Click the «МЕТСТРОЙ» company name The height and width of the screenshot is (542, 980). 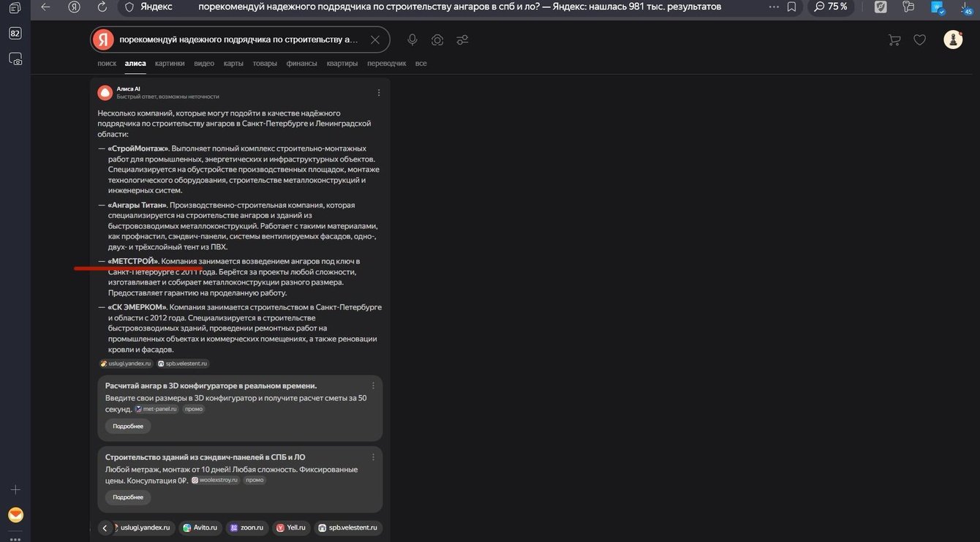pyautogui.click(x=133, y=261)
